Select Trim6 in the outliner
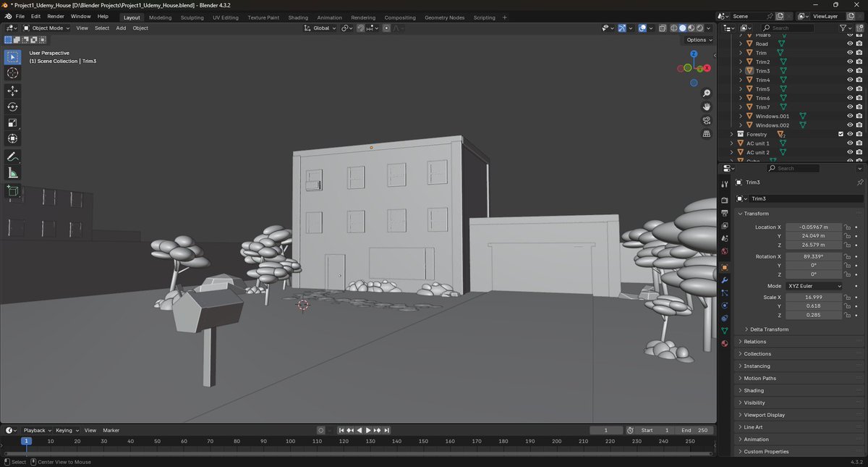 [x=763, y=98]
